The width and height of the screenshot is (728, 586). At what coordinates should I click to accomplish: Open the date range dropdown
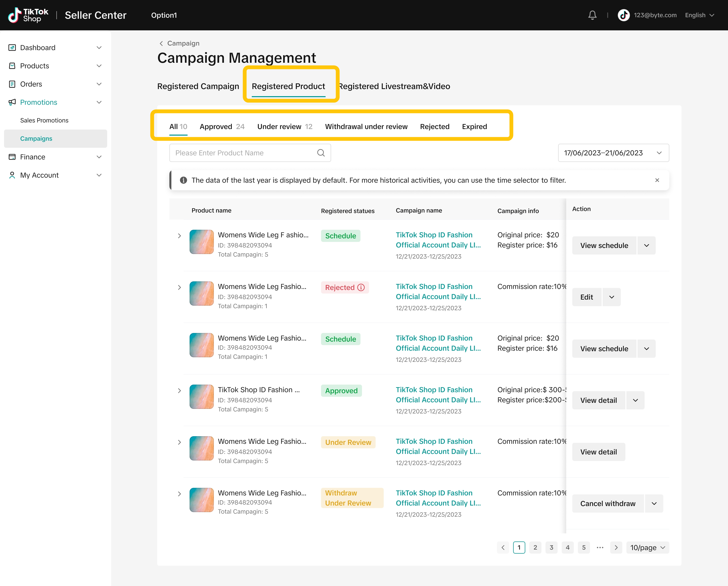point(613,153)
